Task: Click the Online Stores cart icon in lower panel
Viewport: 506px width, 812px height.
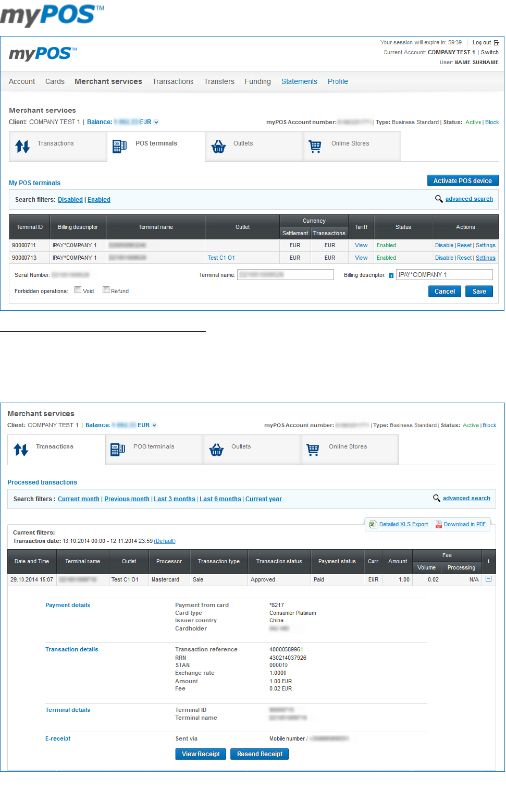Action: coord(313,450)
